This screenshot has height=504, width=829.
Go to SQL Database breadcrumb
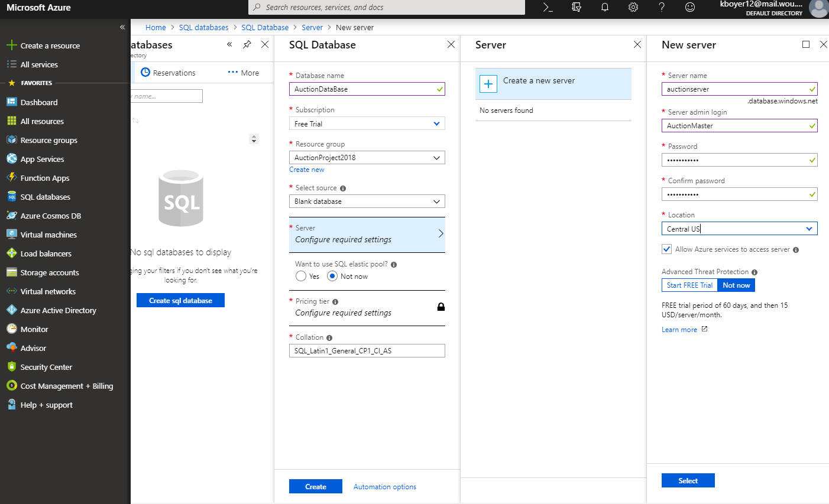point(265,27)
